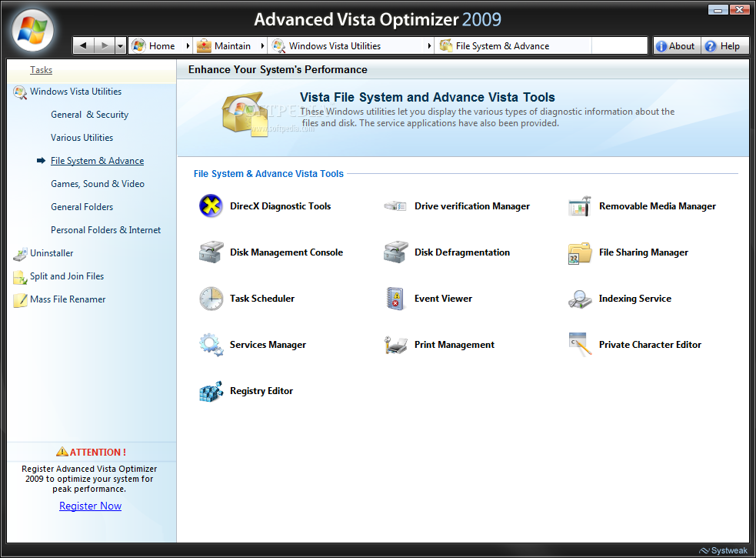Screen dimensions: 756x558
Task: Click the Uninstaller sidebar icon
Action: pyautogui.click(x=20, y=253)
